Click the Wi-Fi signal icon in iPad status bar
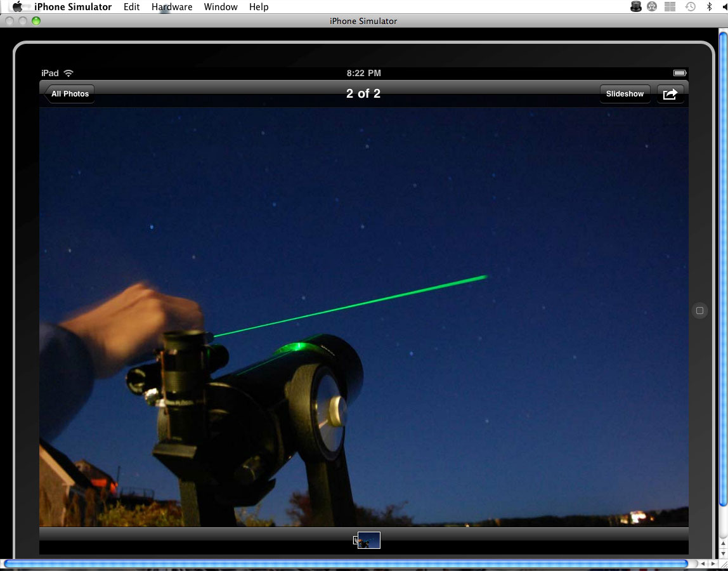This screenshot has width=728, height=571. [x=68, y=73]
